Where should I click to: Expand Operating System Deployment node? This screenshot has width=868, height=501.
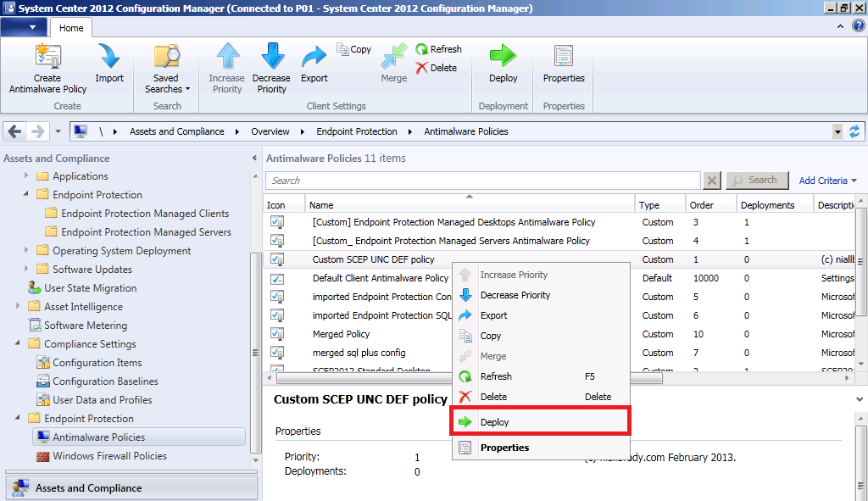[x=26, y=250]
